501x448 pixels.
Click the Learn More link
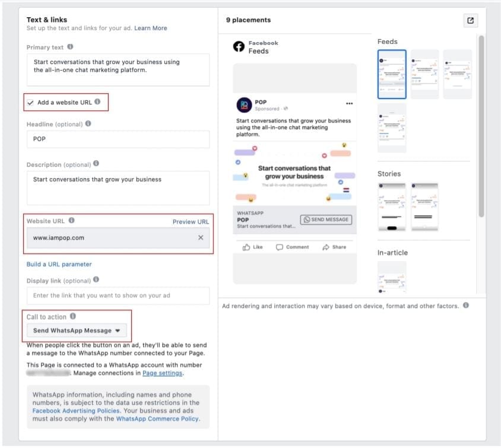(x=151, y=28)
